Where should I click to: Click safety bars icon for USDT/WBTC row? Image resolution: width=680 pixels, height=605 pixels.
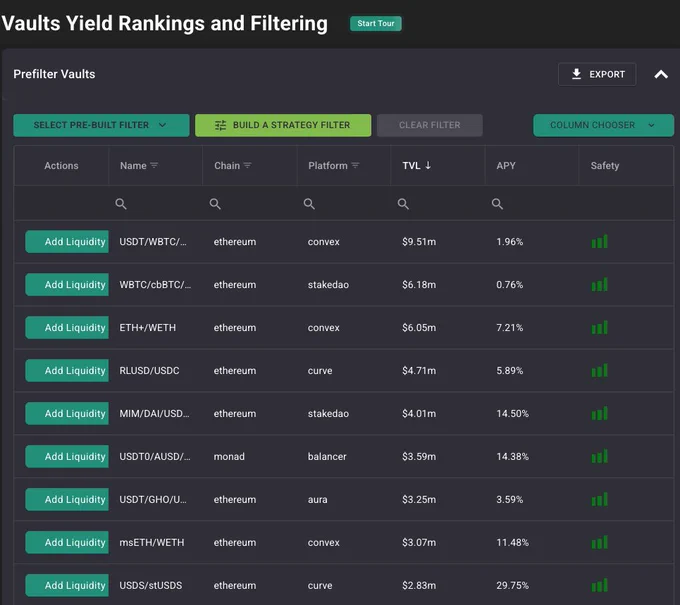click(x=600, y=242)
